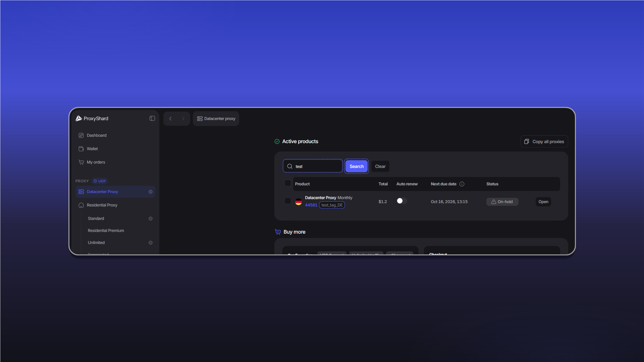Collapse the sidebar panel icon
Image resolution: width=644 pixels, height=362 pixels.
152,118
